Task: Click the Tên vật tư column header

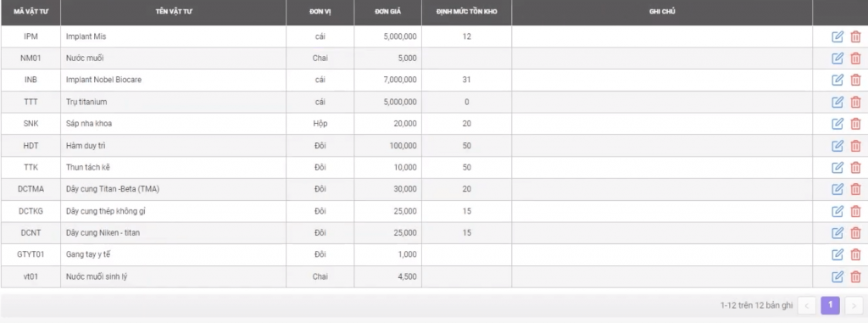Action: [x=173, y=12]
